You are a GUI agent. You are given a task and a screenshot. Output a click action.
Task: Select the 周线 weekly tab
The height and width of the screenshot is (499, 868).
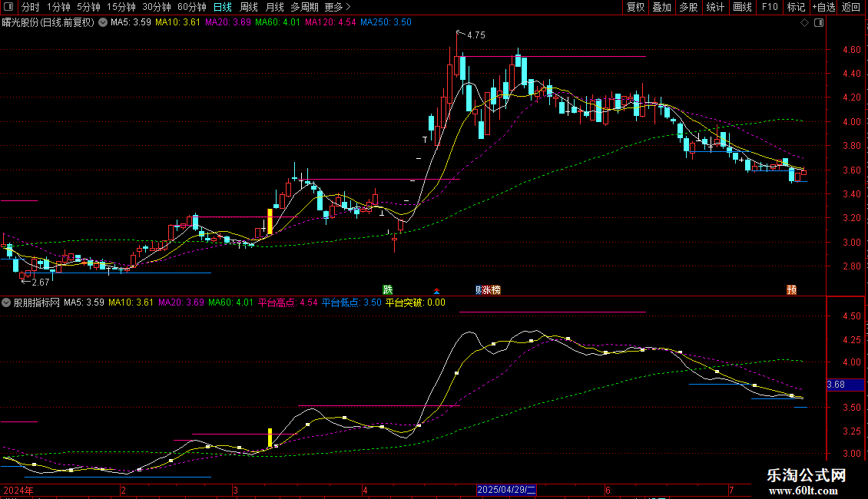coord(249,7)
